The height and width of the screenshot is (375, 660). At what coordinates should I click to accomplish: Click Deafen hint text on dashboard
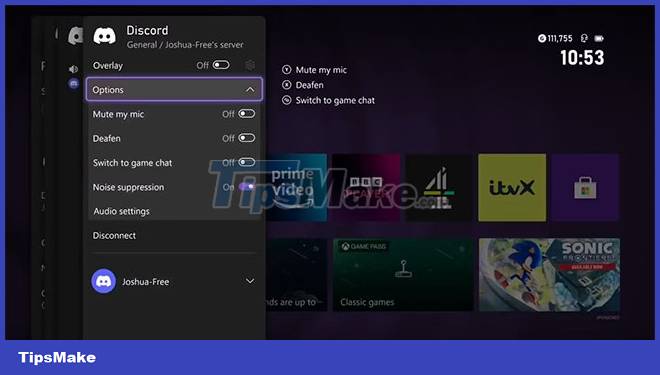(309, 85)
